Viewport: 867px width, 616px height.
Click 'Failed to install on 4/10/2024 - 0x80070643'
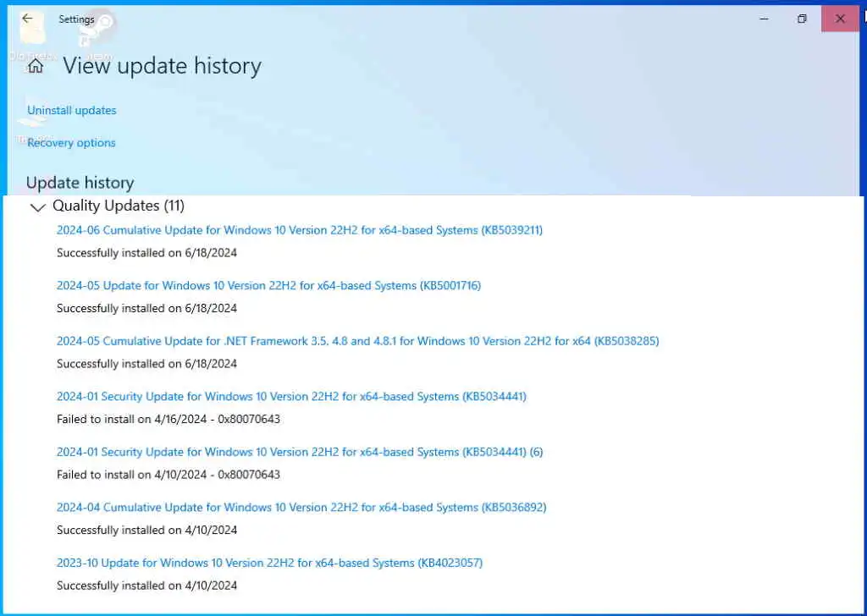168,475
